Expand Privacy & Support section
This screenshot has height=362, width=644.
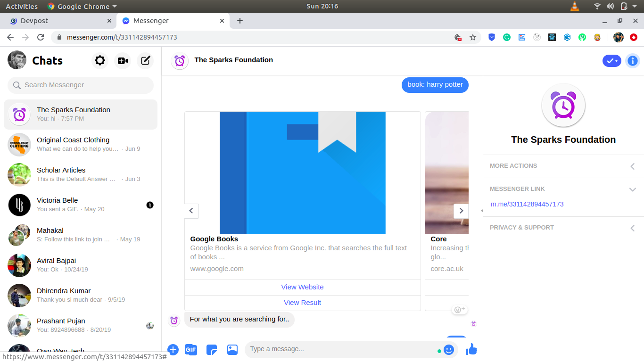click(x=563, y=228)
